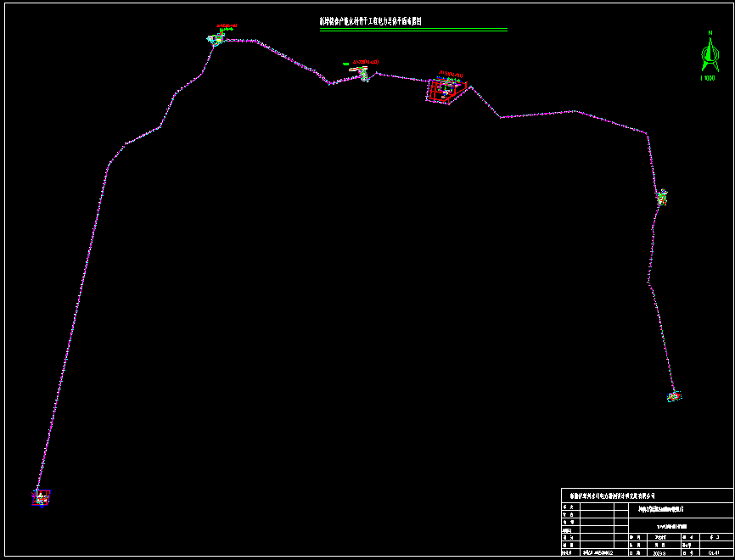Select the top-left station symbol cluster
This screenshot has width=735, height=560.
[217, 38]
